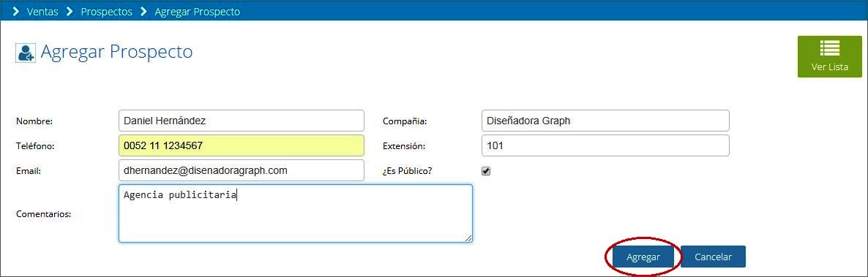
Task: Click the chevron arrow before Ventas
Action: click(x=16, y=12)
